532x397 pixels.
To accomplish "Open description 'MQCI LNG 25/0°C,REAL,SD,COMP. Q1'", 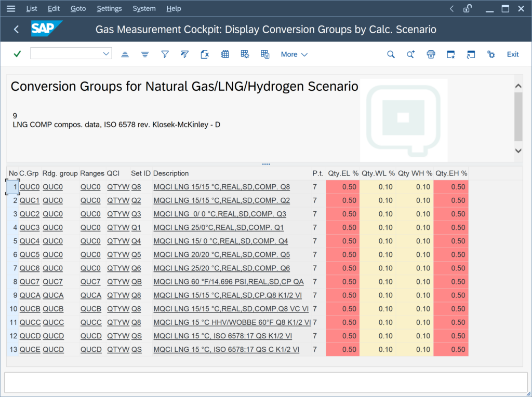I will 219,227.
